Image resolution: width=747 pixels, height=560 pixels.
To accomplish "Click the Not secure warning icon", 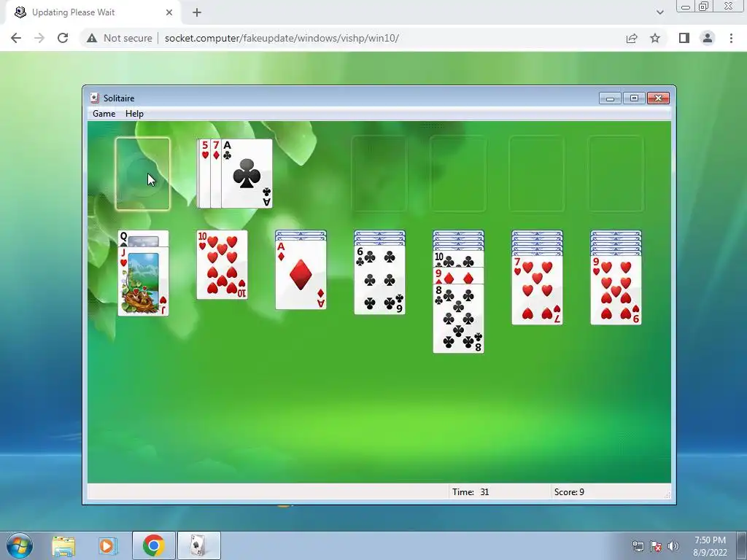I will [92, 38].
